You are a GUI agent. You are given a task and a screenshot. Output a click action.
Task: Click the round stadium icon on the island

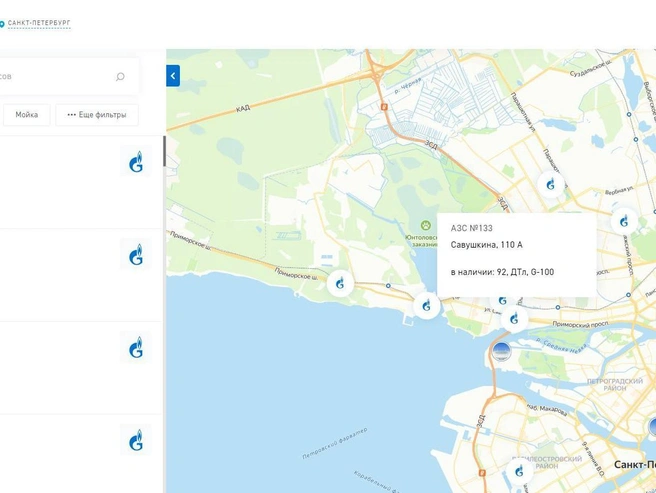point(501,351)
